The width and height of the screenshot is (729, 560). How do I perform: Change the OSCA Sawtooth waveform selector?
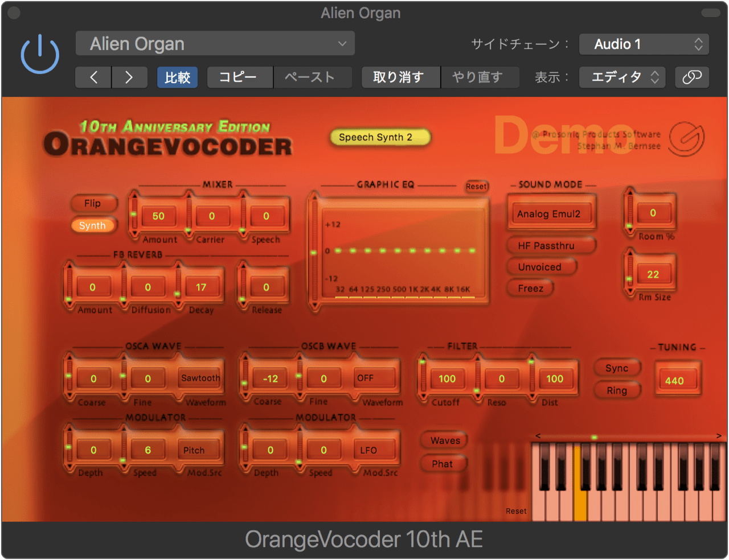tap(200, 378)
